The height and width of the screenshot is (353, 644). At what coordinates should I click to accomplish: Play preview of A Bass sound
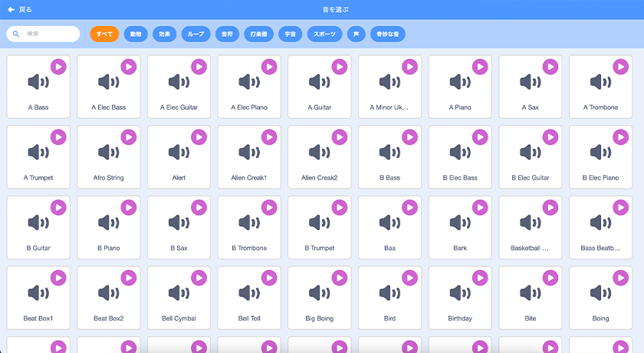tap(58, 67)
